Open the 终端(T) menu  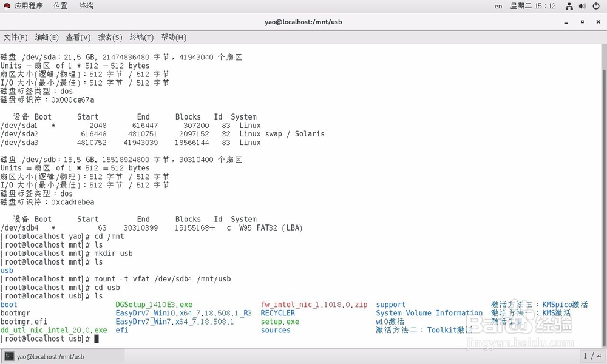tap(141, 37)
